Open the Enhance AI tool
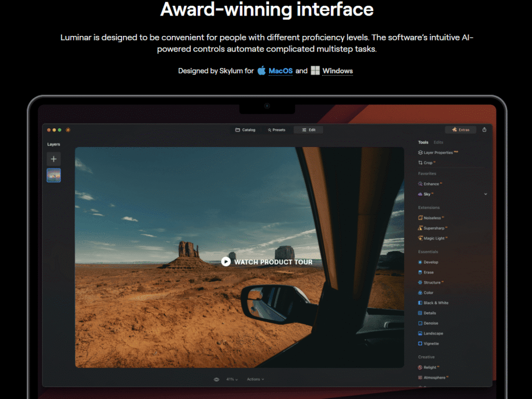The width and height of the screenshot is (532, 399). (x=430, y=184)
